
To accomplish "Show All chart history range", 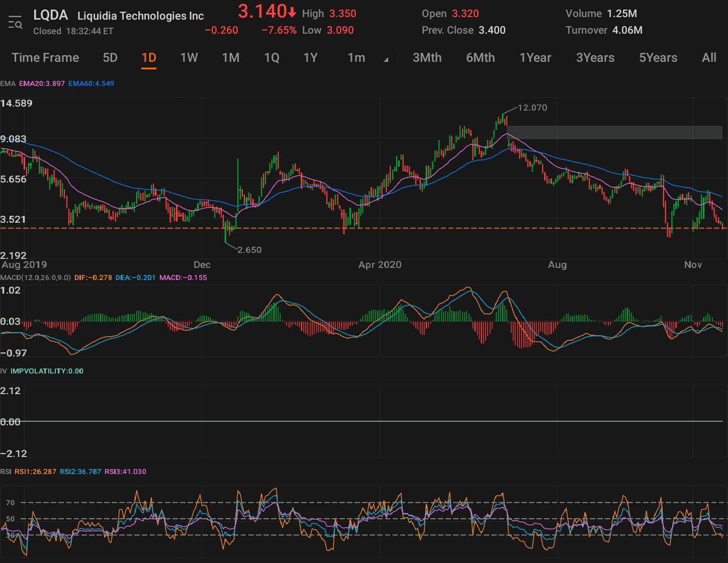I will click(x=709, y=58).
